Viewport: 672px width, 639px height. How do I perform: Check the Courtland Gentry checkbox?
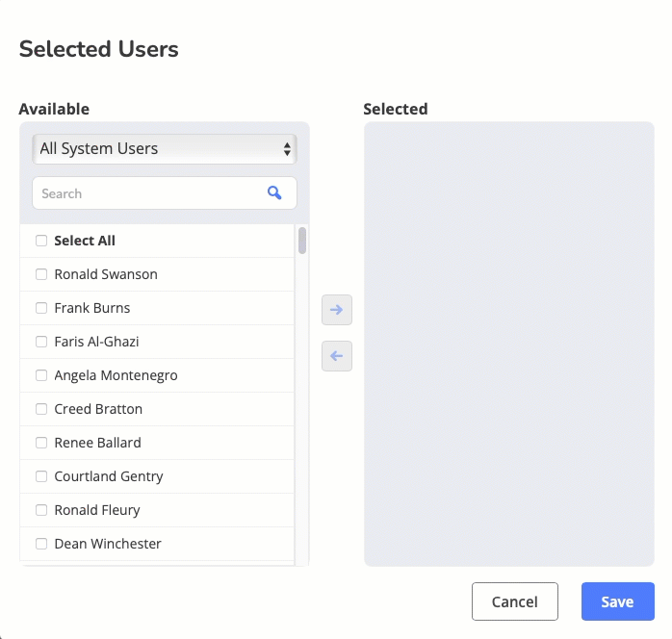(41, 476)
